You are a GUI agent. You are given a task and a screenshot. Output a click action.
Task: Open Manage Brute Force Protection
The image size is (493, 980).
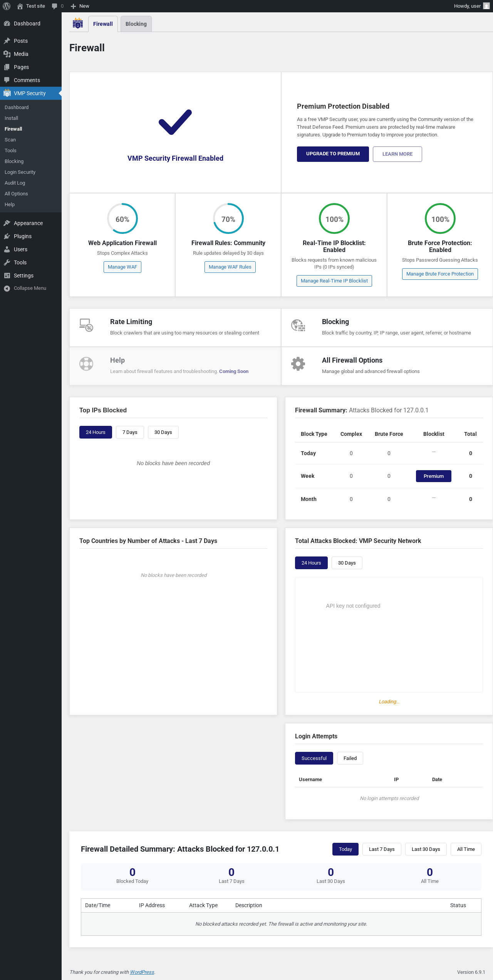click(440, 274)
